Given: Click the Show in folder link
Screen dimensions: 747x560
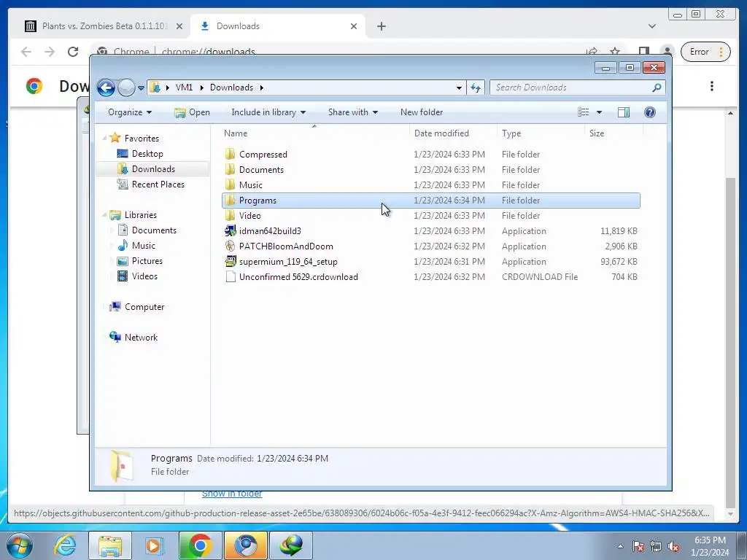Looking at the screenshot, I should click(231, 494).
